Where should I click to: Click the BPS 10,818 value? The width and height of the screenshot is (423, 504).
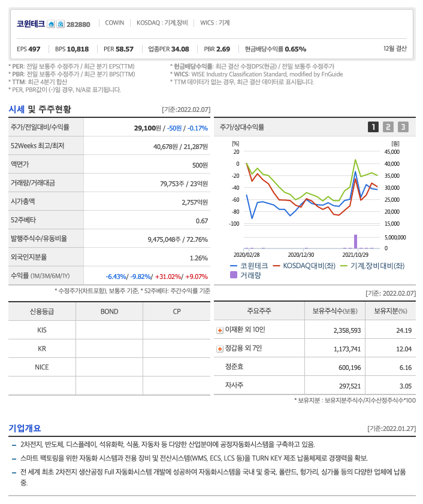click(x=72, y=49)
